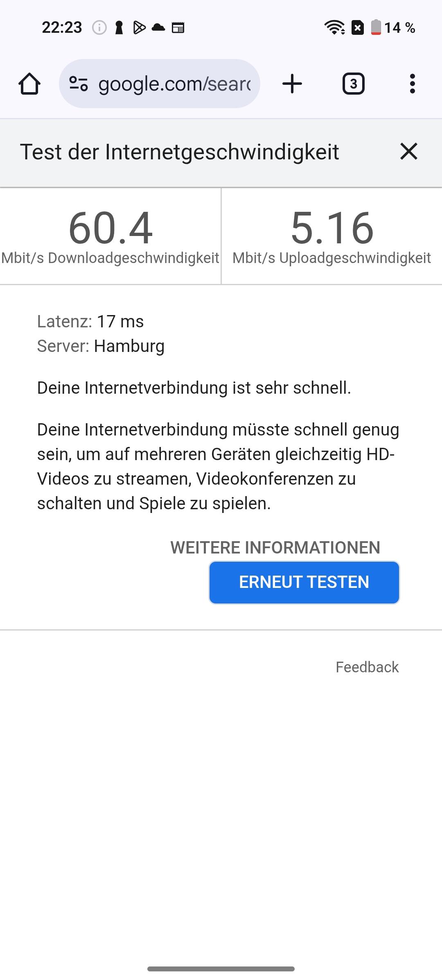Tap the battery indicator icon
Screen dimensions: 442x980
(x=376, y=27)
